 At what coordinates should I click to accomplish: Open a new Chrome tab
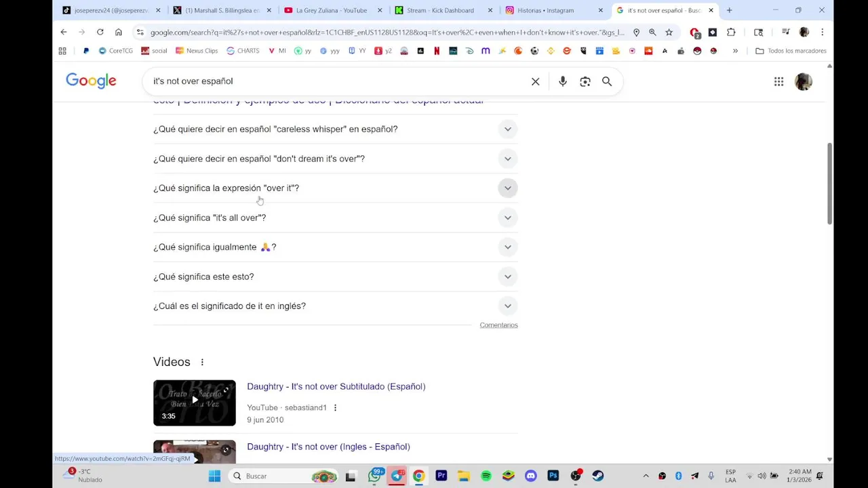[729, 10]
